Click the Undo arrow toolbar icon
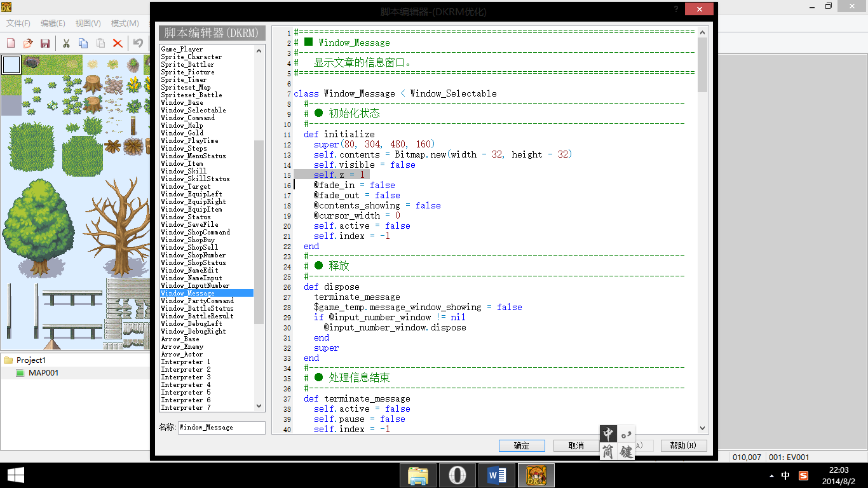The width and height of the screenshot is (868, 488). pyautogui.click(x=138, y=43)
